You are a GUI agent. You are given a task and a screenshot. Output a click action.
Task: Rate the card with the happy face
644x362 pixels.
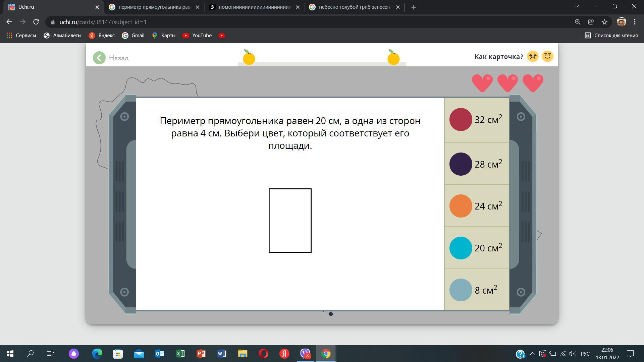[547, 56]
